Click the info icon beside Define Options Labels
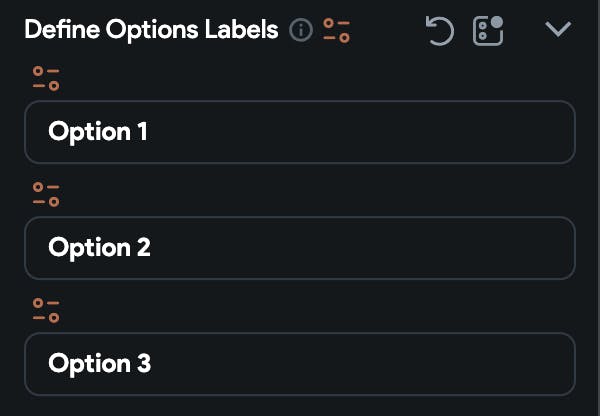This screenshot has width=600, height=416. (x=300, y=31)
